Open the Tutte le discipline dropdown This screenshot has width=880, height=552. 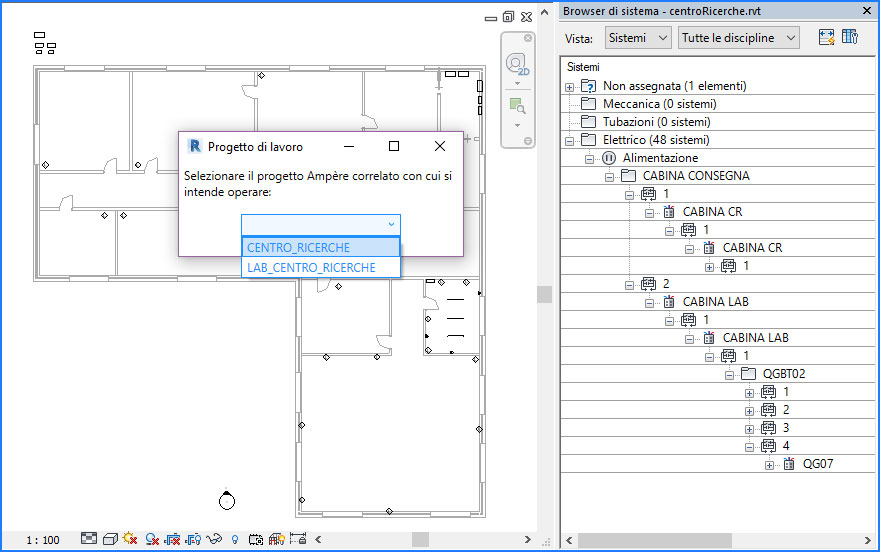739,38
